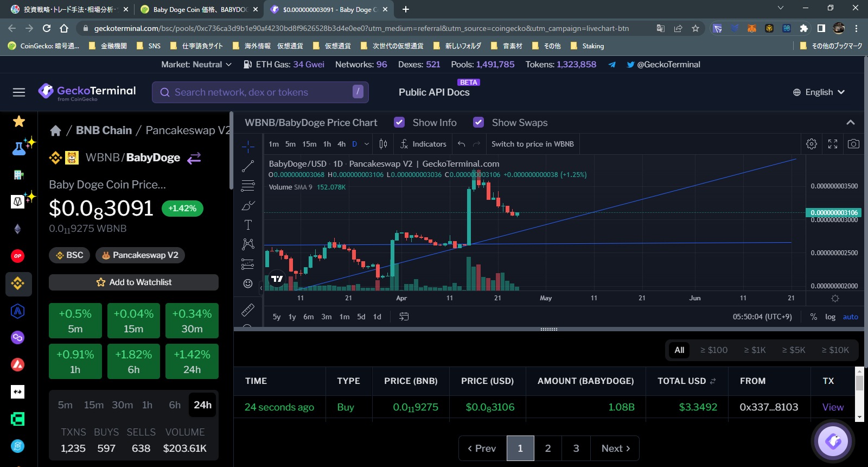Screen dimensions: 868x467
Task: Filter swaps to ≥ $100
Action: point(714,350)
